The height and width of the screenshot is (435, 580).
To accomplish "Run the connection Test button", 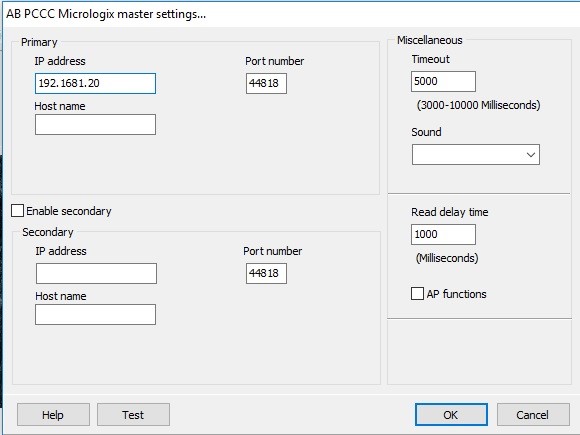I will (133, 415).
